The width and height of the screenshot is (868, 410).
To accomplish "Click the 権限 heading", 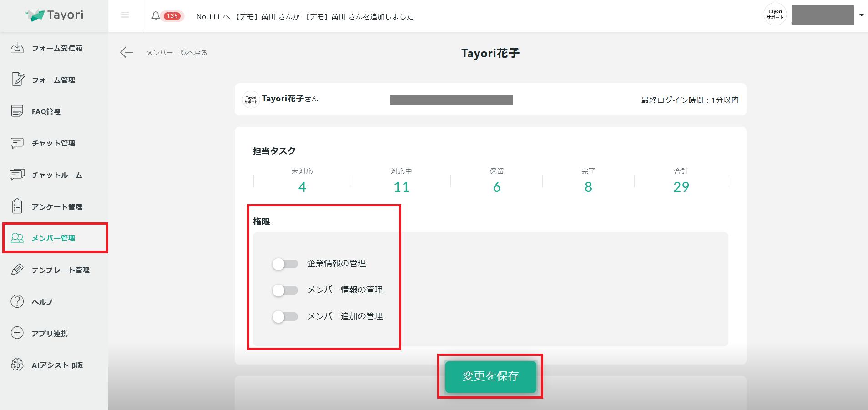I will [262, 221].
